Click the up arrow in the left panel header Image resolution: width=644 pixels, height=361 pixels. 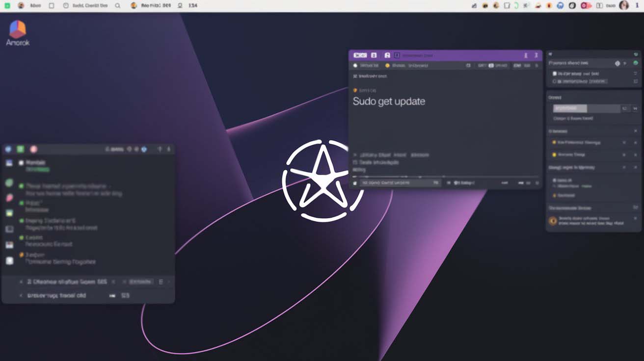[160, 149]
